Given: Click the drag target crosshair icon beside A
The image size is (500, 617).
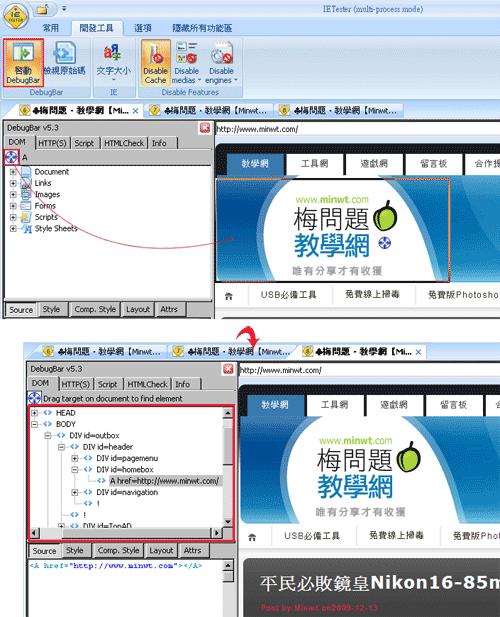Looking at the screenshot, I should point(11,157).
